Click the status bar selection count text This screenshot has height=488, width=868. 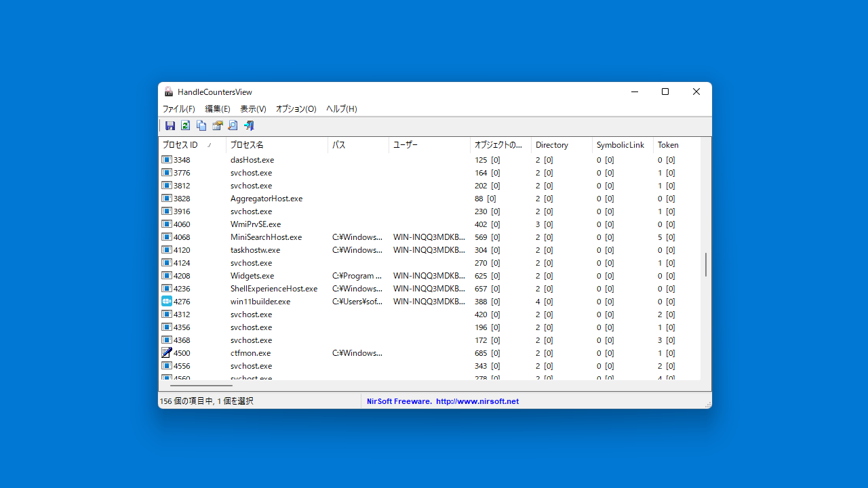[x=206, y=401]
